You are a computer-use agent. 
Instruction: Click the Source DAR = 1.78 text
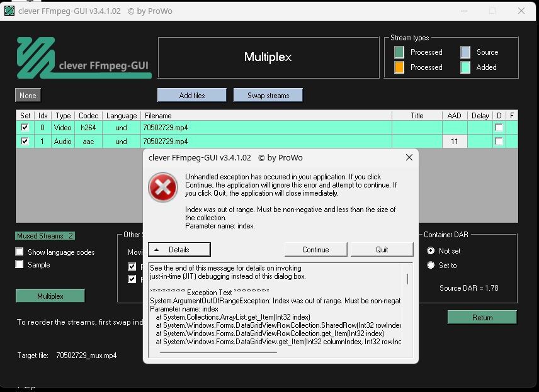[469, 288]
